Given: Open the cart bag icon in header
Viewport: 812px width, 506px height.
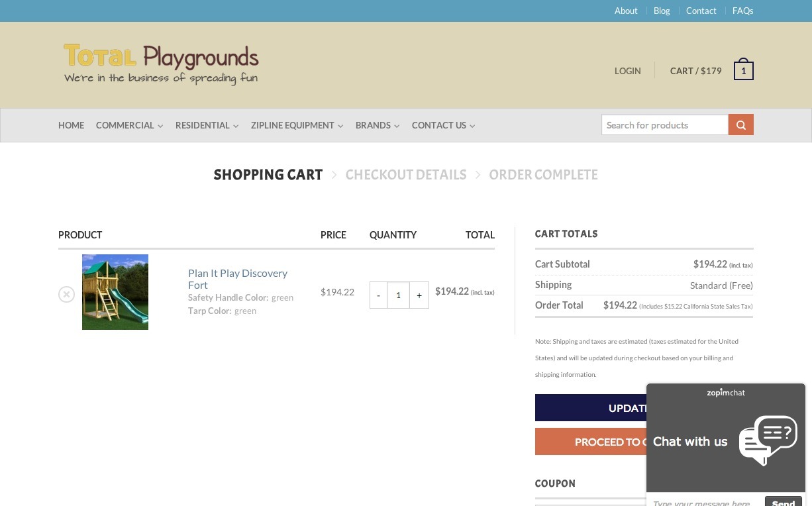Looking at the screenshot, I should point(743,70).
